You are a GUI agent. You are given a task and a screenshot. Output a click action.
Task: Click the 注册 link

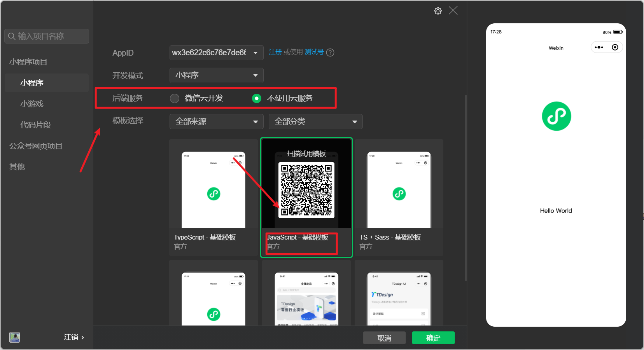(275, 52)
